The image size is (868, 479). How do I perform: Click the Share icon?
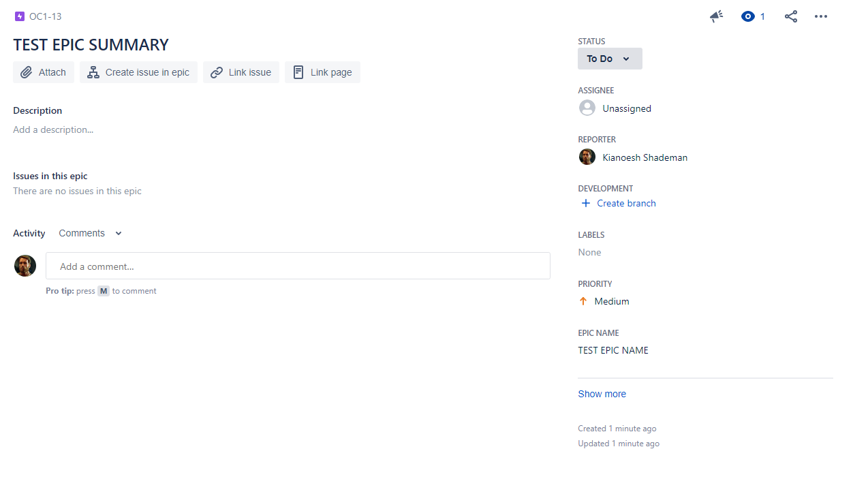pyautogui.click(x=790, y=16)
